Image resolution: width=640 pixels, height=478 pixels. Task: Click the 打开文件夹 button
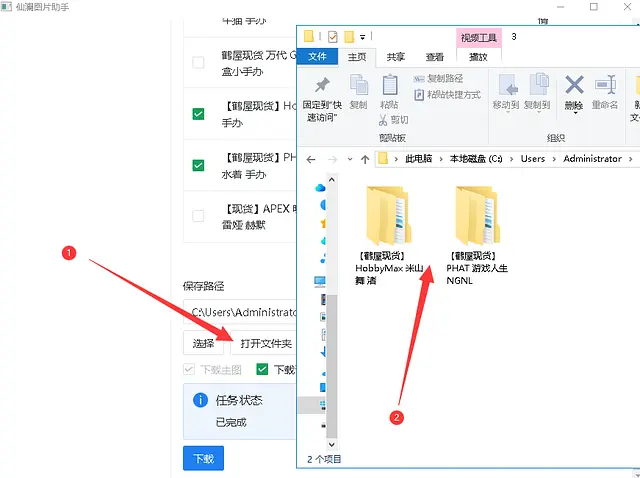(x=263, y=343)
